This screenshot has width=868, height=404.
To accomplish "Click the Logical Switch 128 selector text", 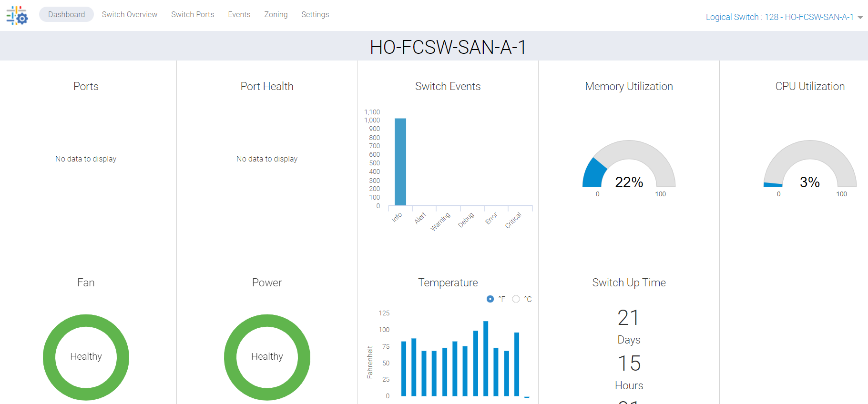I will pos(779,17).
